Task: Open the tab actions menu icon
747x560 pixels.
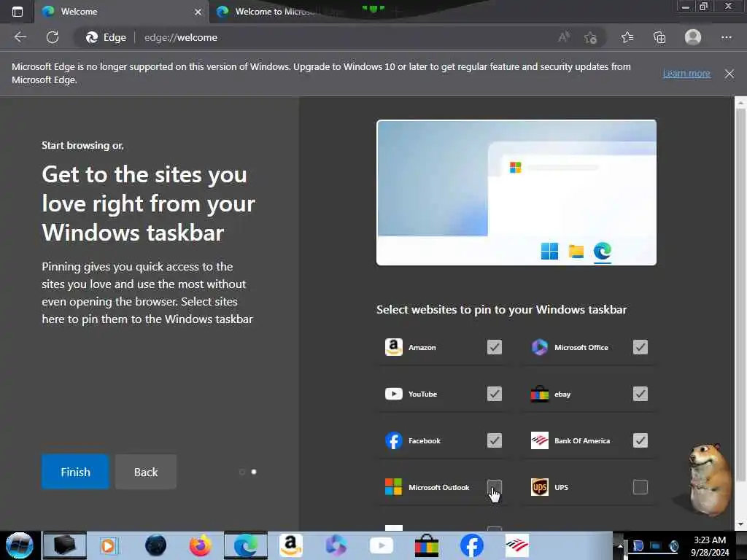Action: pos(18,12)
